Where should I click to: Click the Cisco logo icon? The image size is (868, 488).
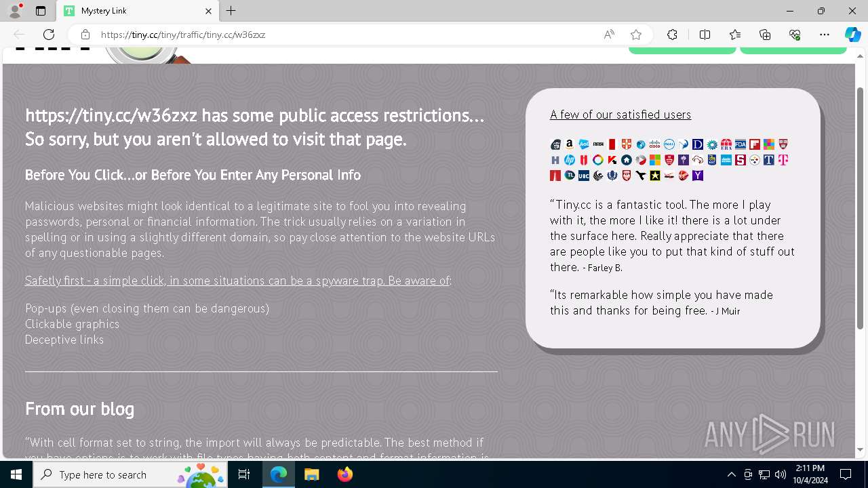tap(655, 144)
